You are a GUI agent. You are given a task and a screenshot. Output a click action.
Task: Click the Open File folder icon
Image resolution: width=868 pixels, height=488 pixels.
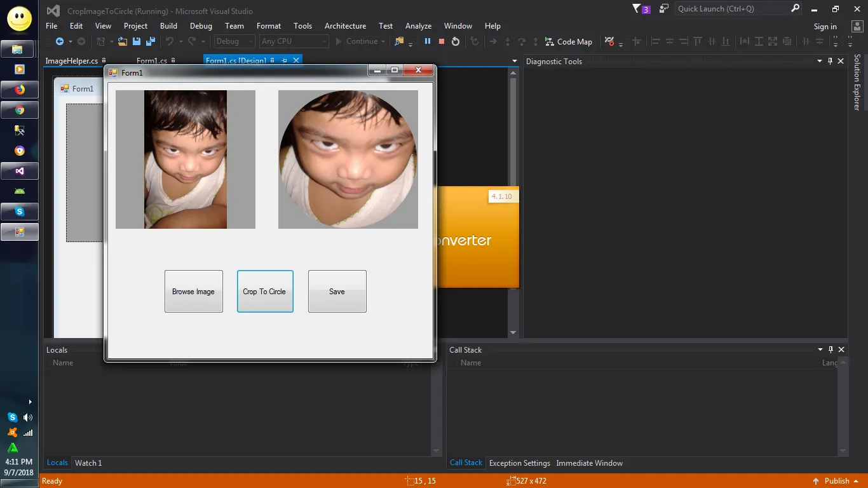[123, 41]
